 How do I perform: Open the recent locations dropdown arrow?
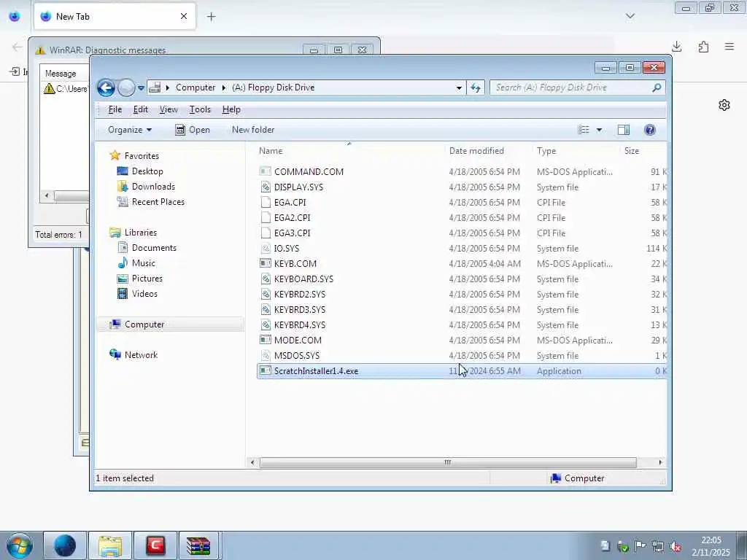click(141, 88)
